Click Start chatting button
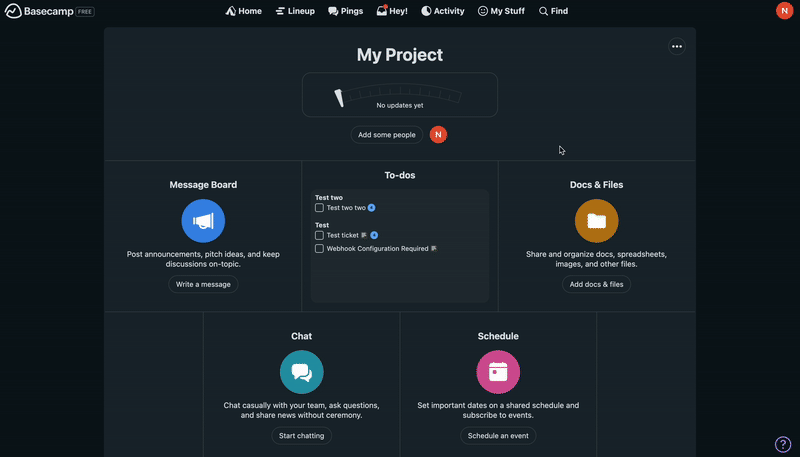The image size is (800, 457). (302, 436)
